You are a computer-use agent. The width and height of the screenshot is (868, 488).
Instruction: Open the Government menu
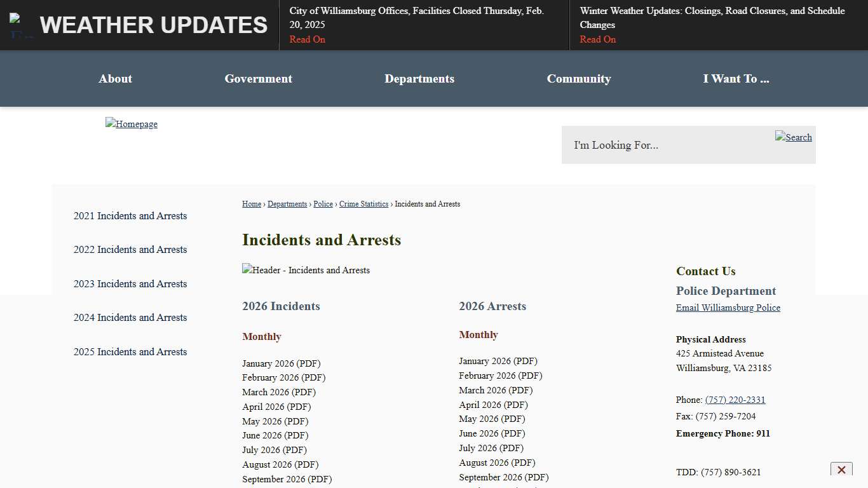click(x=258, y=79)
